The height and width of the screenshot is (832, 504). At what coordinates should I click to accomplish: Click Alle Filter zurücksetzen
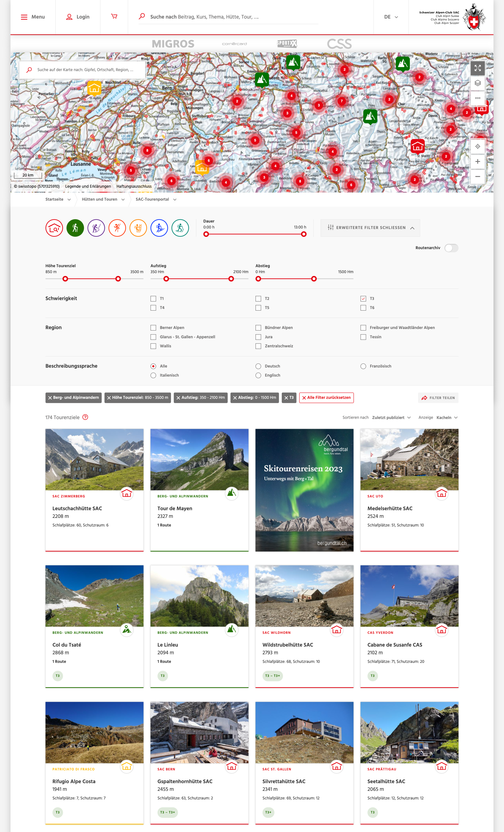click(x=326, y=398)
